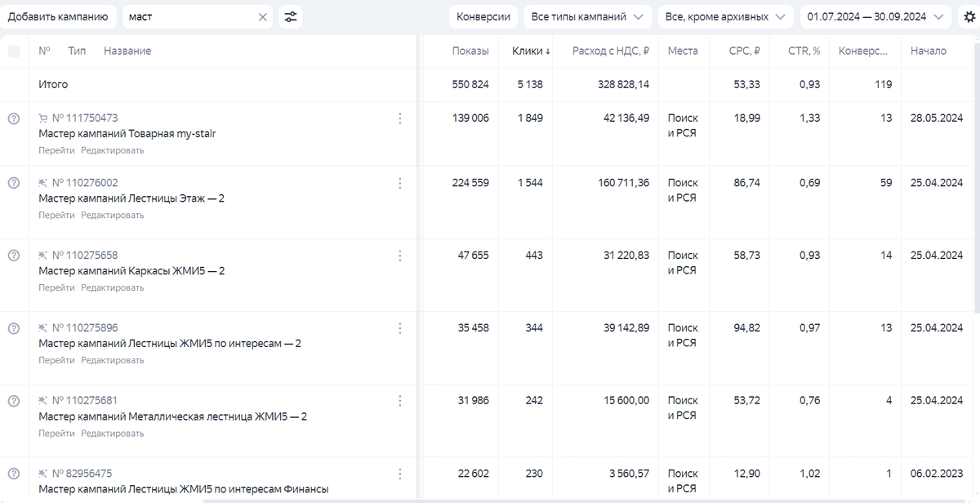Open three-dot menu for Лестницы Этаж campaign
The image size is (980, 503).
(x=399, y=183)
